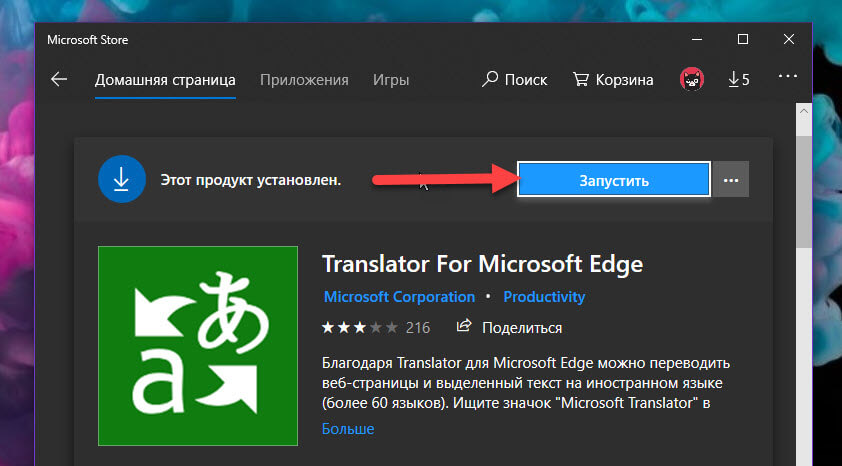The image size is (842, 466).
Task: Expand more options beside Запустить button
Action: pos(731,181)
